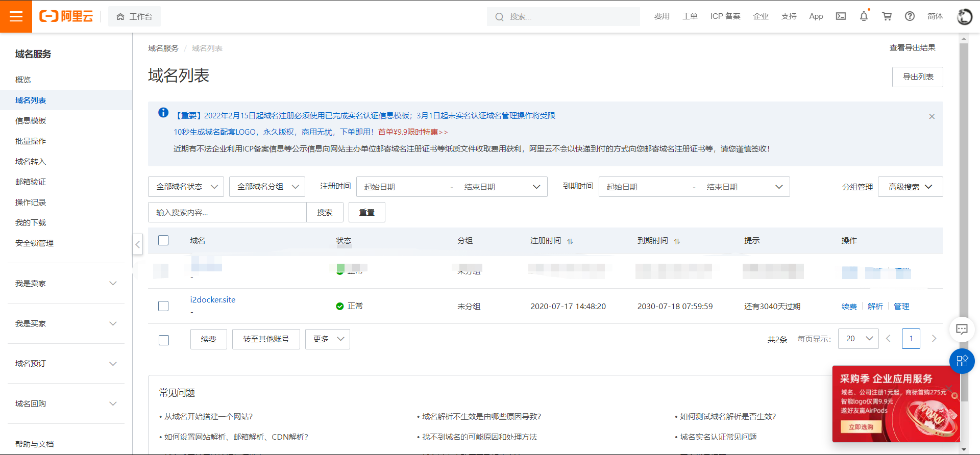Screen dimensions: 980x455
Task: Open i2docker.site domain link
Action: click(x=213, y=299)
